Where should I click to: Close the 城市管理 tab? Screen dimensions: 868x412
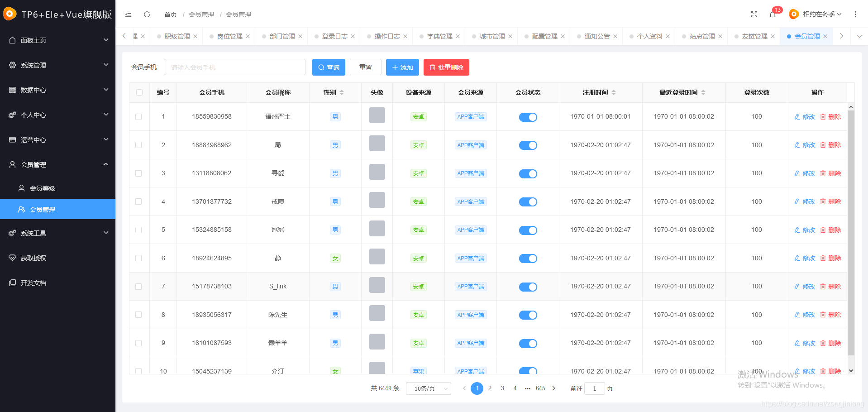click(510, 36)
